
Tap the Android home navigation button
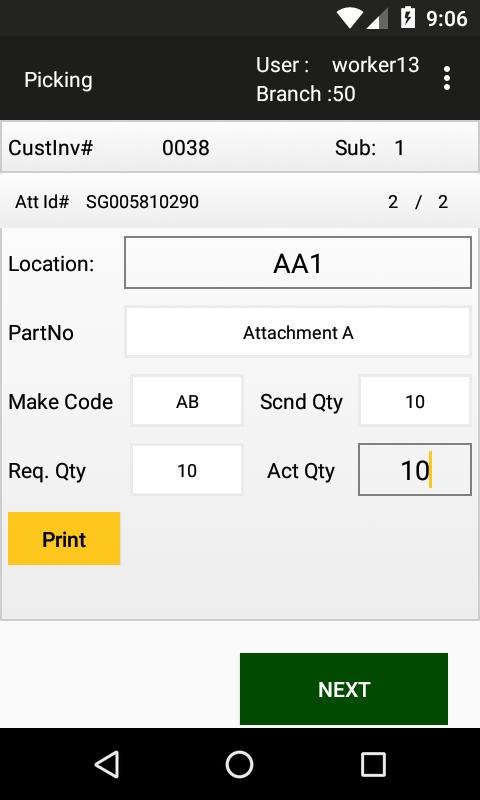[239, 764]
